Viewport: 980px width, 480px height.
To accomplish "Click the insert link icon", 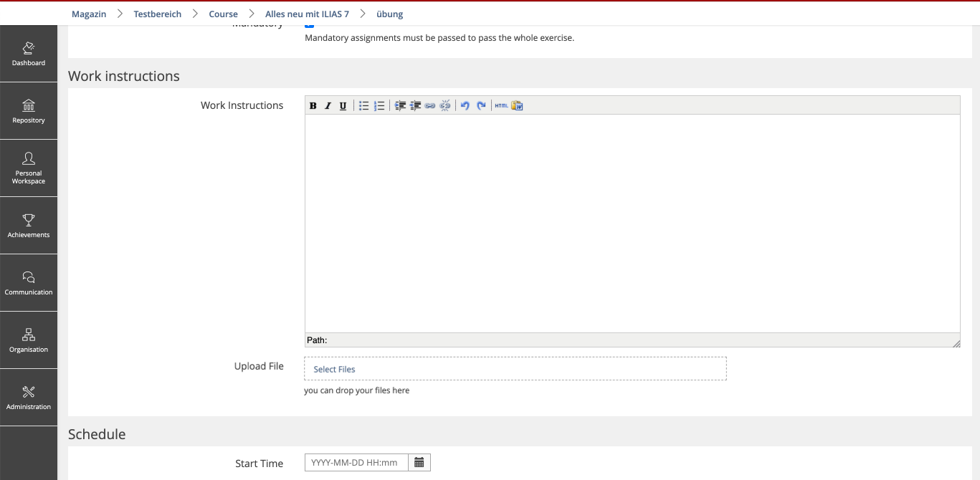I will click(430, 106).
